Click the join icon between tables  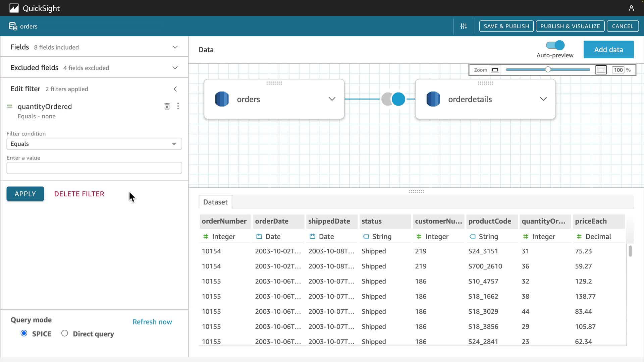tap(393, 99)
